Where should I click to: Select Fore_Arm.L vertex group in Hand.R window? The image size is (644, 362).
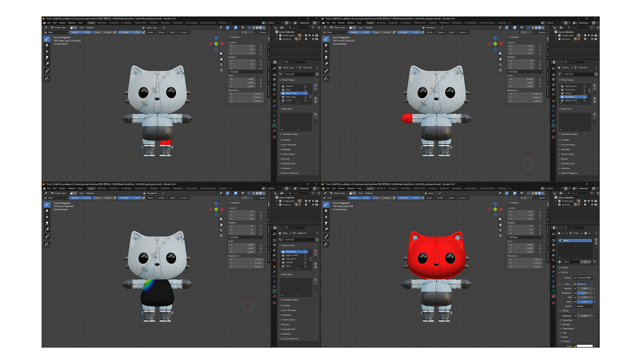click(573, 89)
